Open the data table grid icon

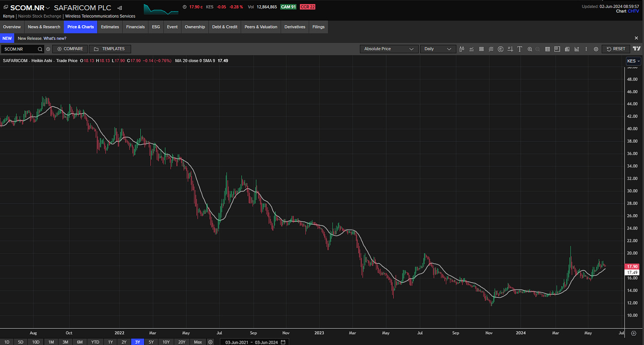[x=548, y=49]
